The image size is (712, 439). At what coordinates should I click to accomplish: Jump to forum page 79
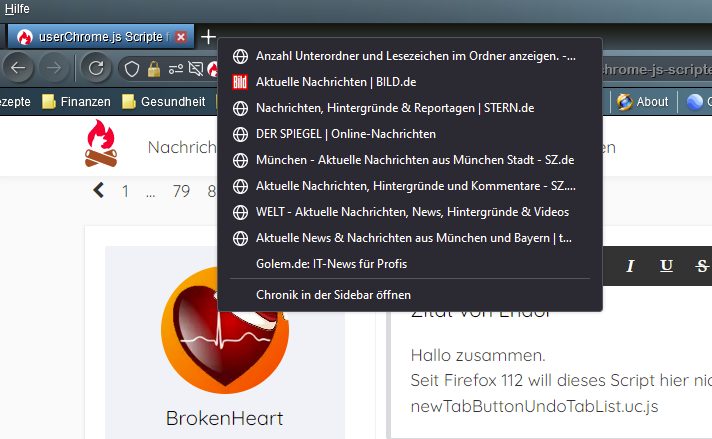[x=181, y=191]
